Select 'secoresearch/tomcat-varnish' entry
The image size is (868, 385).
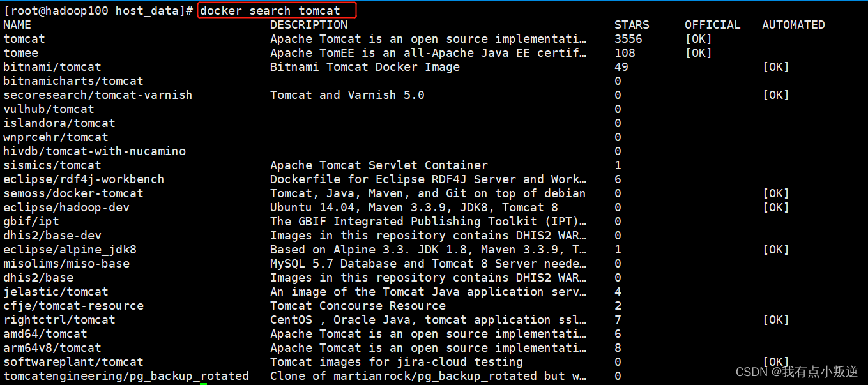(x=98, y=95)
